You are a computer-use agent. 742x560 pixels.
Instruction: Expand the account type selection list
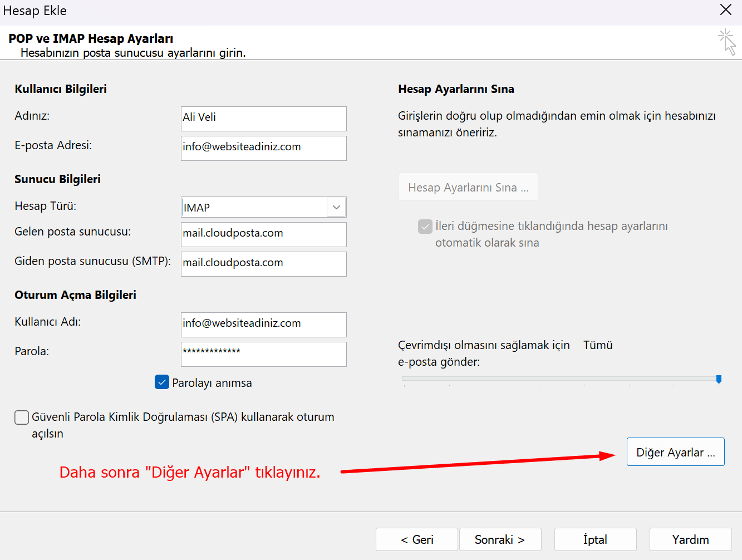coord(336,207)
